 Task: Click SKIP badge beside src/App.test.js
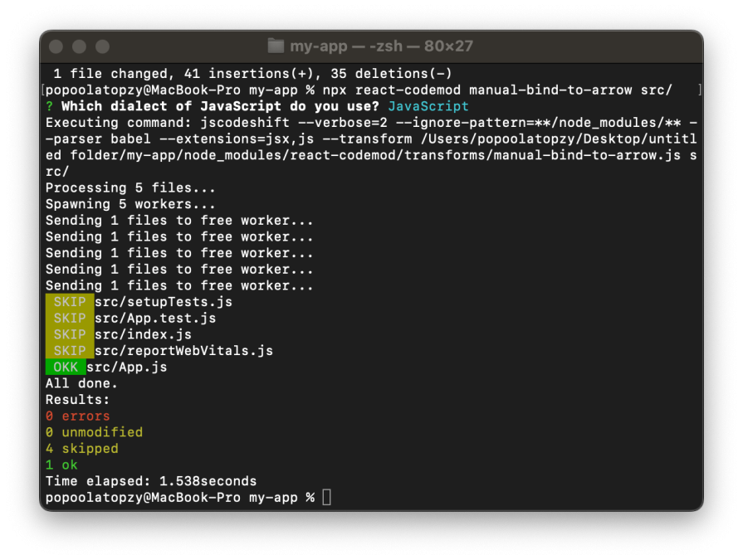(x=70, y=318)
